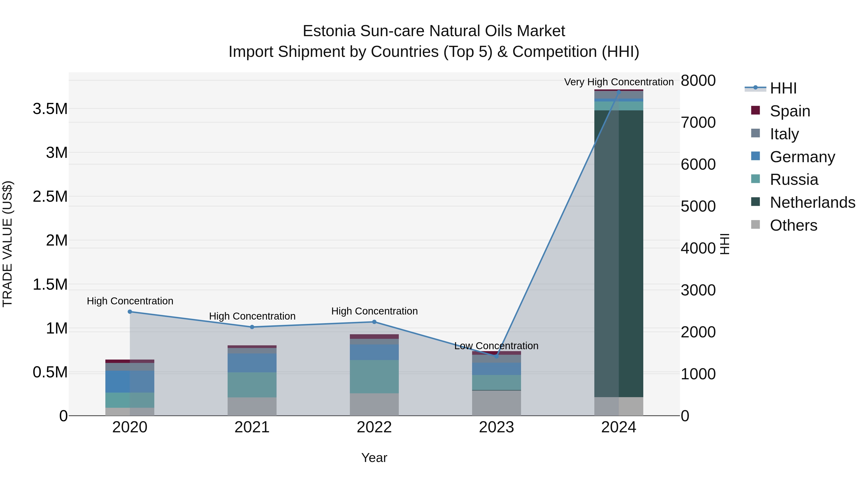Viewport: 868px width, 488px height.
Task: Click the Russia teal legend swatch
Action: 755,179
